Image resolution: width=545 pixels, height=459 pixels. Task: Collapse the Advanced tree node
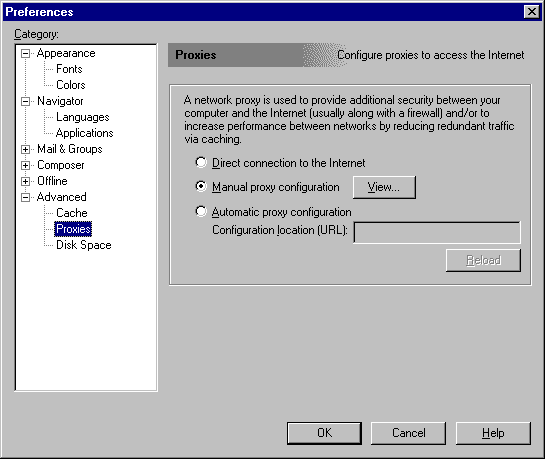25,197
